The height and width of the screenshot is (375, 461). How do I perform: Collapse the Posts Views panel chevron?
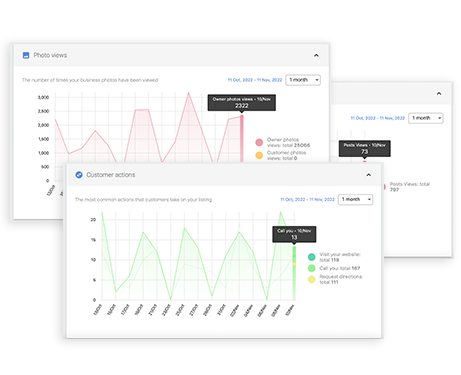439,94
